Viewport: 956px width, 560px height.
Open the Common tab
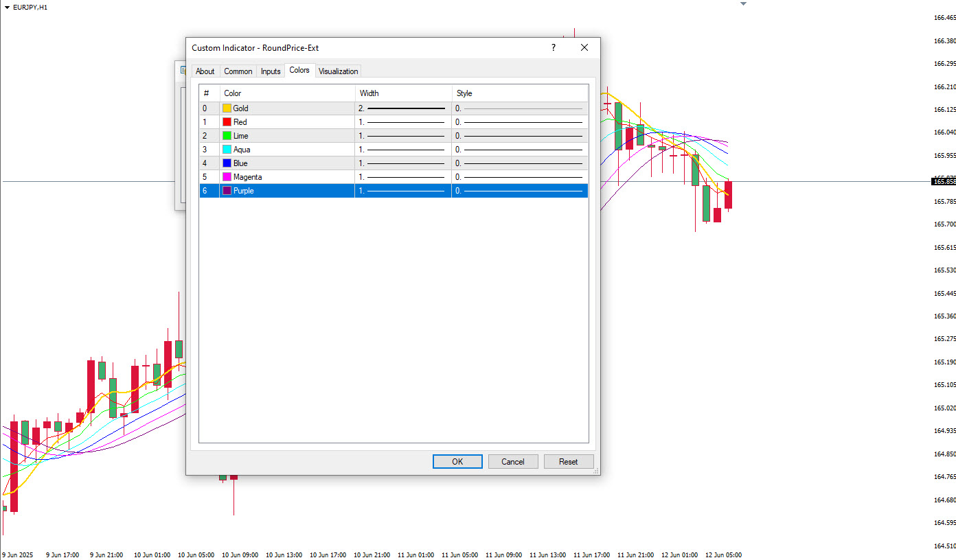point(238,71)
